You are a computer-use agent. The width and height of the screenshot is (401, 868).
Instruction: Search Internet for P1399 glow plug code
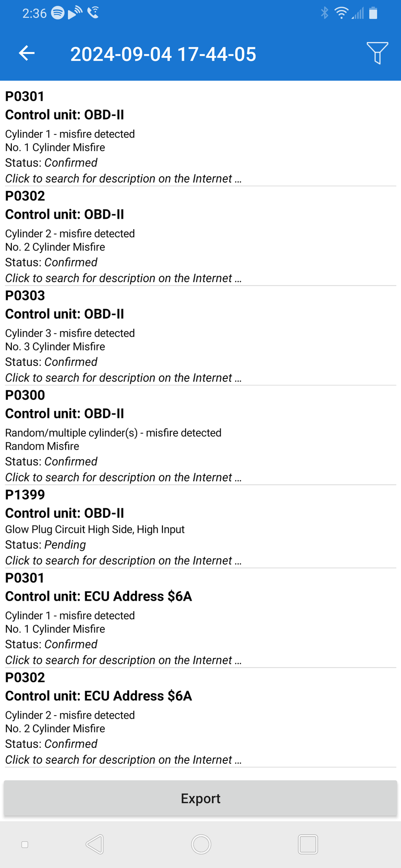click(123, 561)
